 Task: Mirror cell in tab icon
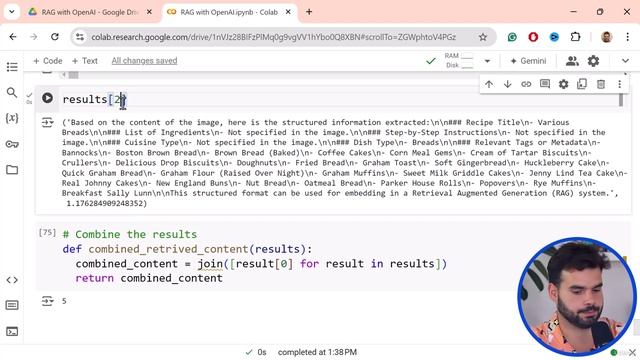coord(582,84)
